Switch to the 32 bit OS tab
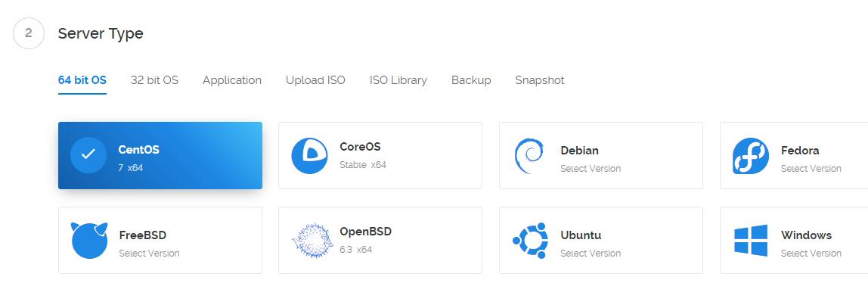Viewport: 868px width, 305px height. coord(154,80)
